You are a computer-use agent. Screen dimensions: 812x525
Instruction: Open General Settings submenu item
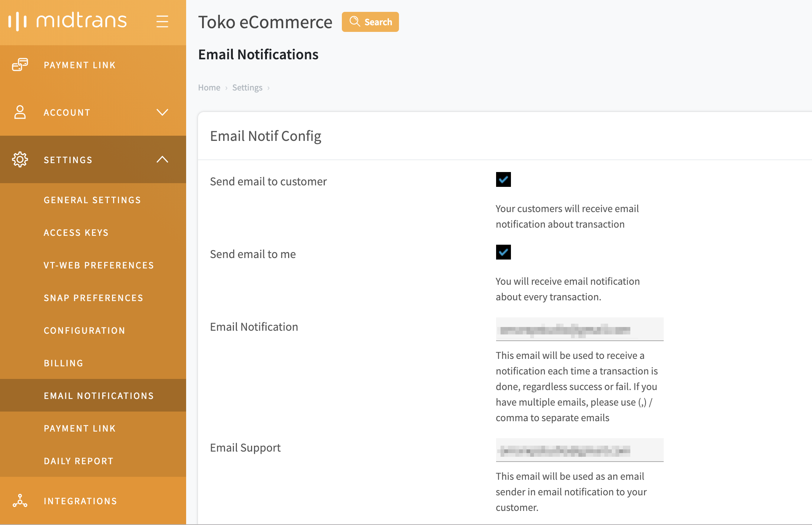click(92, 200)
